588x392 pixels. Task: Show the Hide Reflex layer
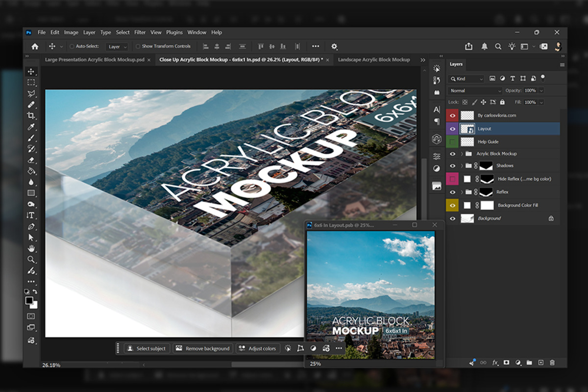(452, 179)
